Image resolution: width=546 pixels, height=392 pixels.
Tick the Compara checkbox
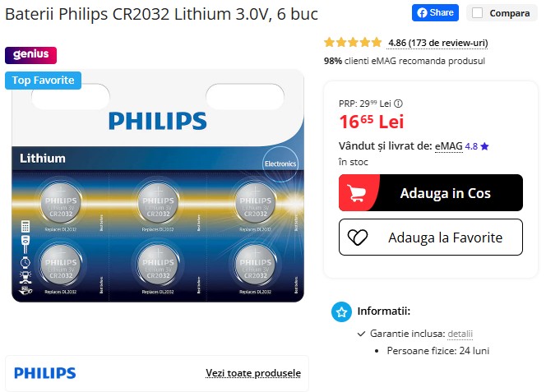click(477, 13)
